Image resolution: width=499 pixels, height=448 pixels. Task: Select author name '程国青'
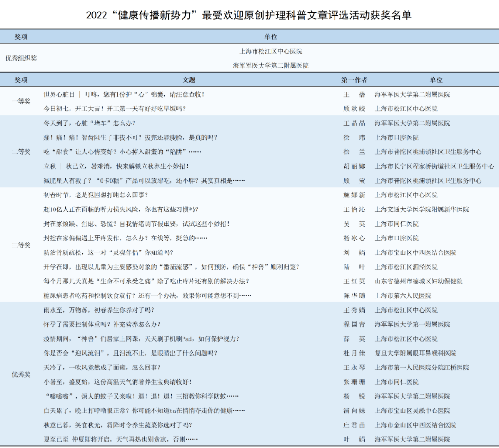click(x=354, y=324)
